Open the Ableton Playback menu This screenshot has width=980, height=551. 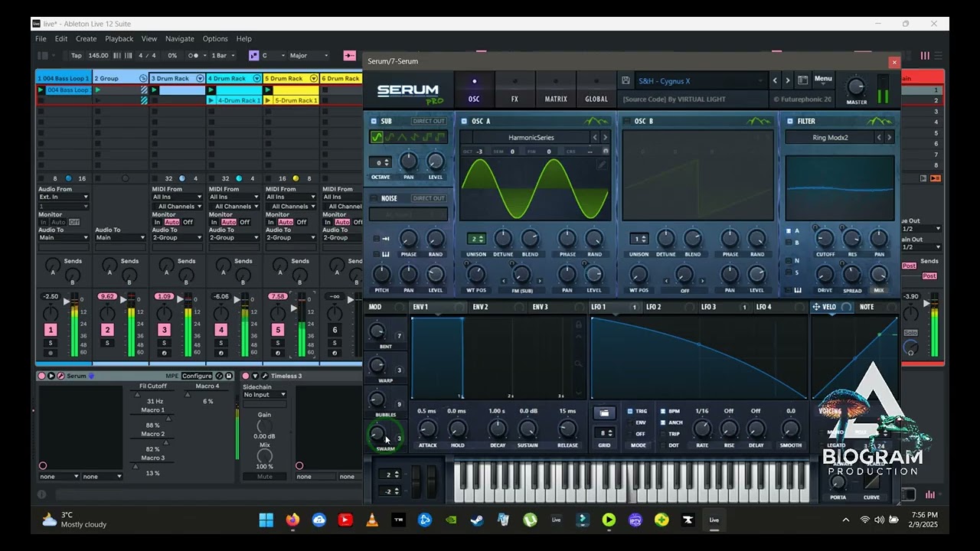point(119,38)
